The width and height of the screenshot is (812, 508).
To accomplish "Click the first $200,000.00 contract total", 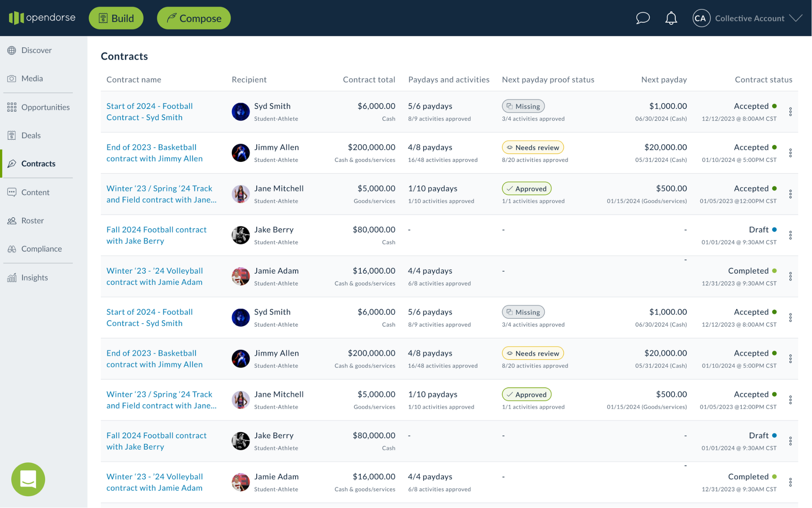I will point(371,147).
